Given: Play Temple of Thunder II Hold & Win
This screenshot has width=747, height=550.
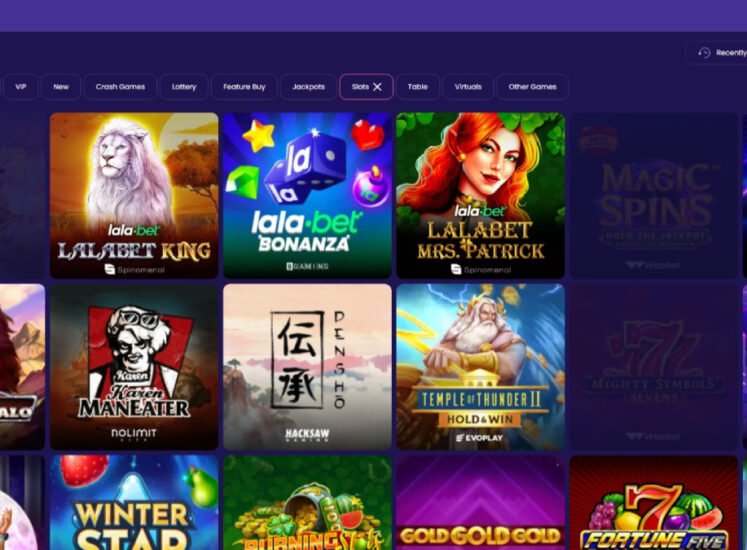Looking at the screenshot, I should click(x=481, y=367).
